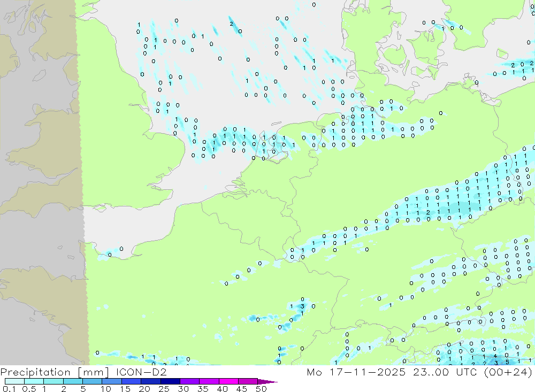535x392 pixels.
Task: Select the "50" legend scale label
Action: point(261,389)
